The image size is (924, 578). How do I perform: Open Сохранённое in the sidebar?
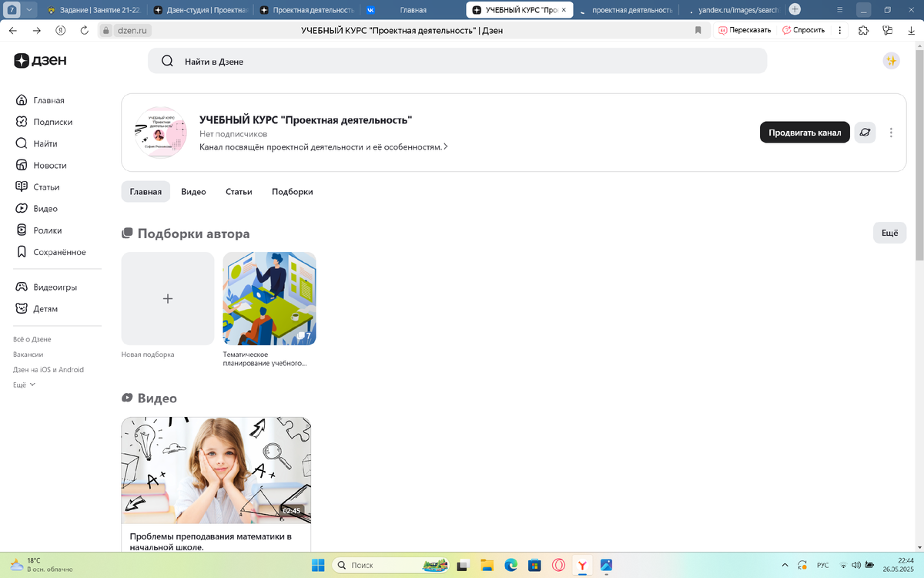[x=51, y=252]
